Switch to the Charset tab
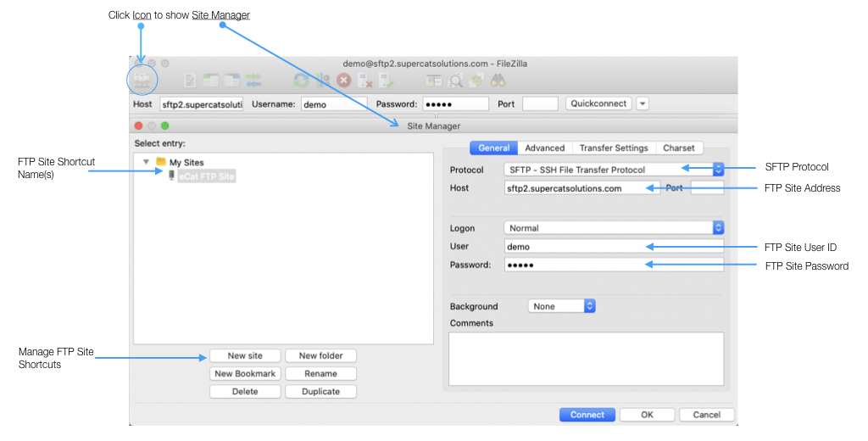 [679, 148]
